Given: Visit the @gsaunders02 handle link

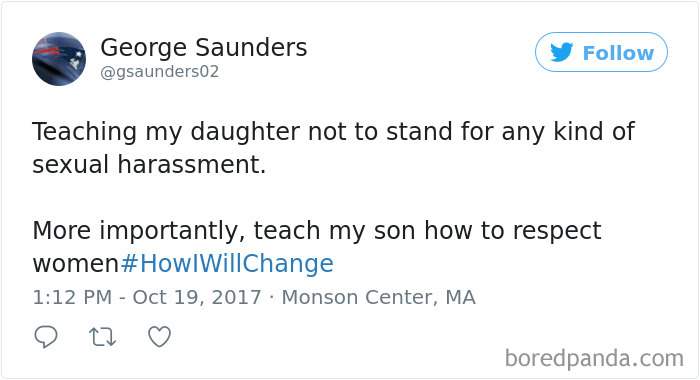Looking at the screenshot, I should [x=160, y=71].
